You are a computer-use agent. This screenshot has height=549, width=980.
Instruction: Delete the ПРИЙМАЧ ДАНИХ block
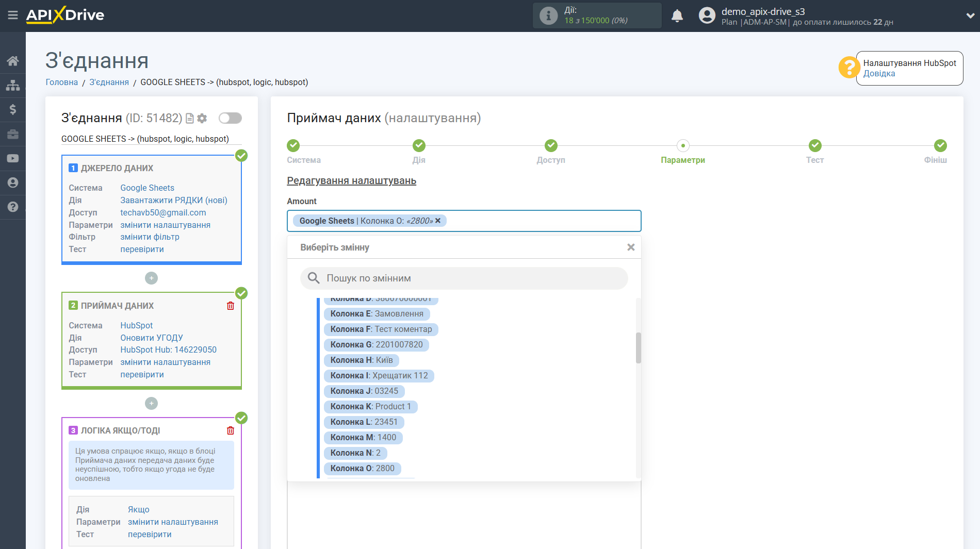(231, 306)
